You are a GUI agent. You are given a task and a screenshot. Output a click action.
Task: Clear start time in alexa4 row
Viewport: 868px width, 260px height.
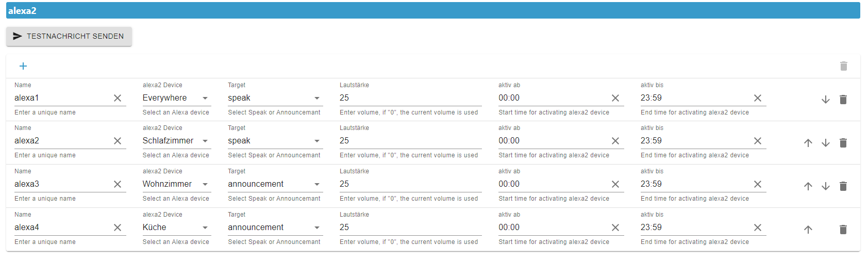(x=615, y=228)
